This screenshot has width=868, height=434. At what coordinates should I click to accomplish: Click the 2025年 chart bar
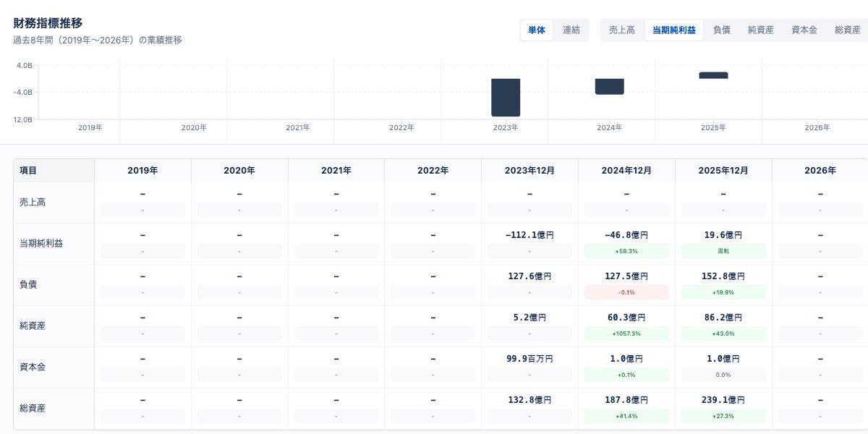tap(713, 75)
